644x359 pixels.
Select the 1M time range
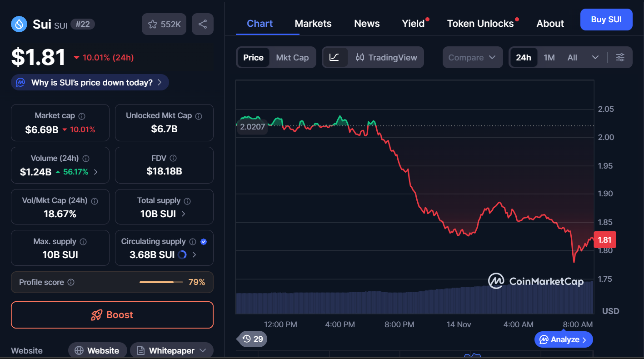(x=549, y=57)
